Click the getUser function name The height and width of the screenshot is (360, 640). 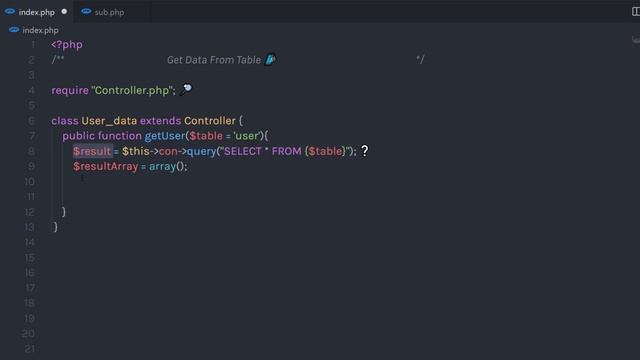pyautogui.click(x=165, y=136)
